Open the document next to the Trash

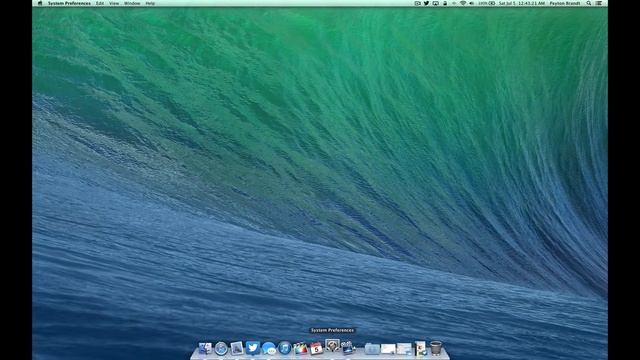tap(420, 348)
